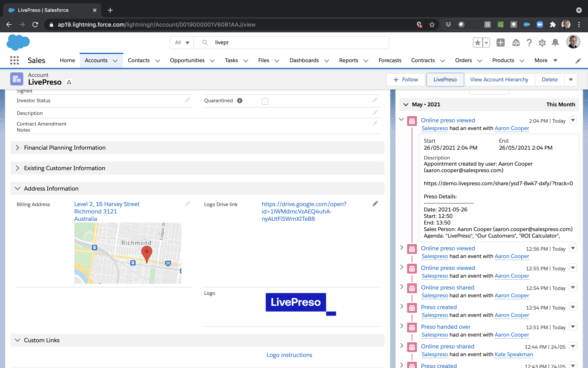Expand Financial Planning Information section
Viewport: 588px width, 368px height.
point(197,148)
